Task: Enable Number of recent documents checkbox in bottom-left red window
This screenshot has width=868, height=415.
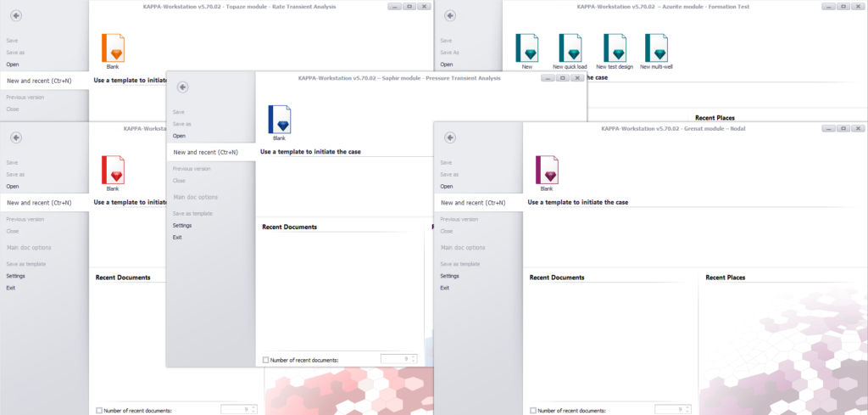Action: pyautogui.click(x=99, y=411)
